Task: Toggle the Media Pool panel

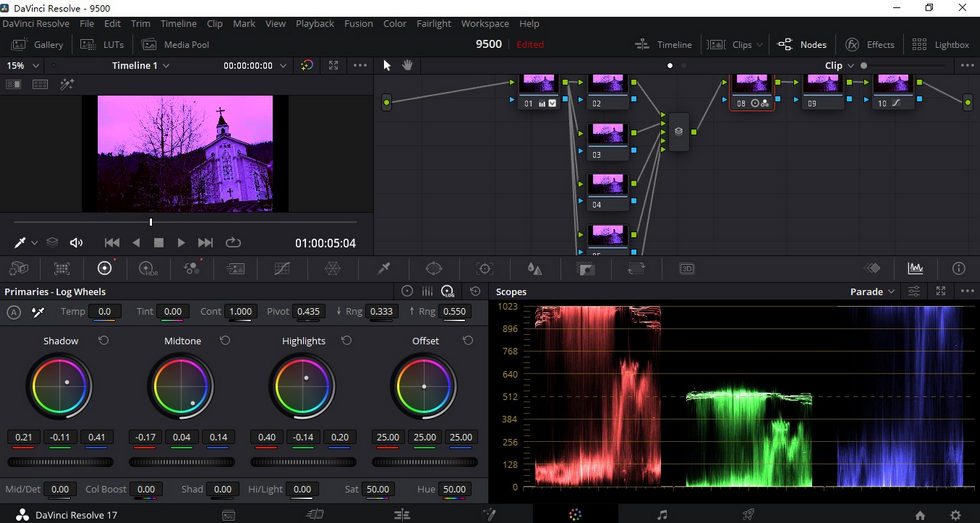Action: coord(175,44)
